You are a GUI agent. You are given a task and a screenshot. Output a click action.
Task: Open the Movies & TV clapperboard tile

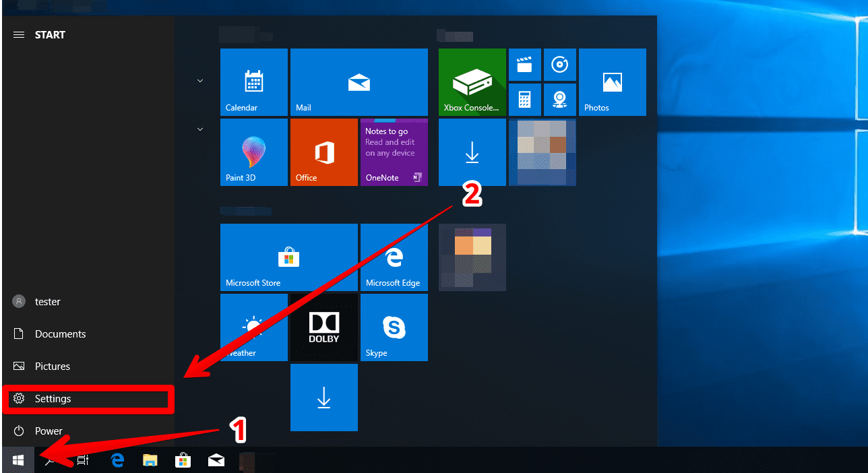pyautogui.click(x=525, y=65)
